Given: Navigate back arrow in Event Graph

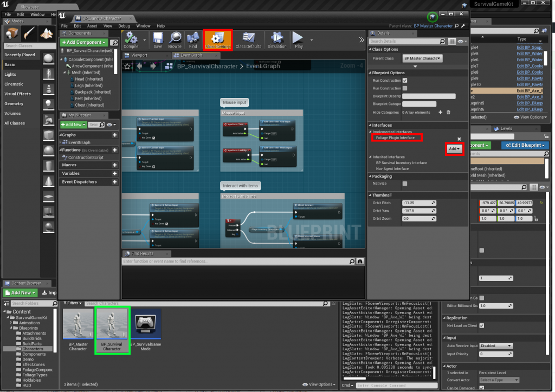Looking at the screenshot, I should tap(139, 66).
